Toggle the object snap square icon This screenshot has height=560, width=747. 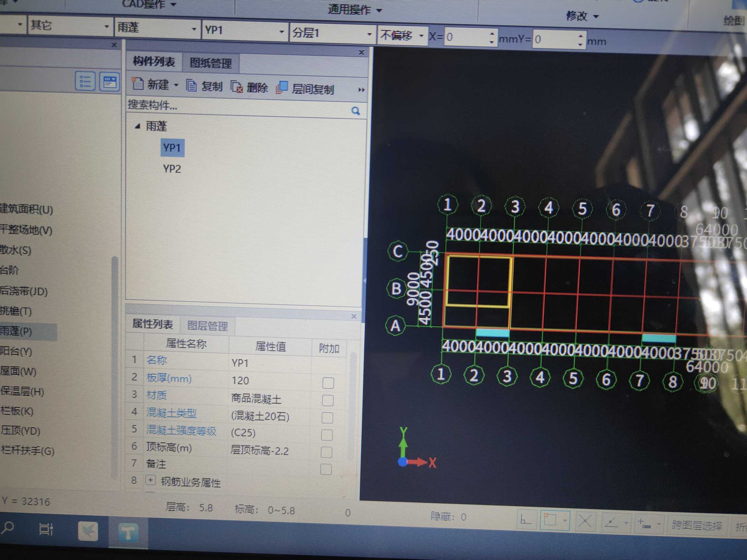click(550, 520)
